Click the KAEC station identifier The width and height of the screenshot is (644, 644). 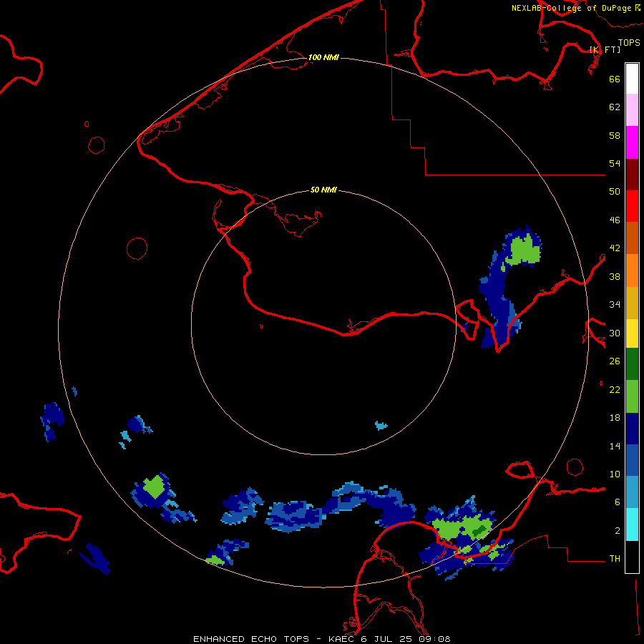(342, 639)
